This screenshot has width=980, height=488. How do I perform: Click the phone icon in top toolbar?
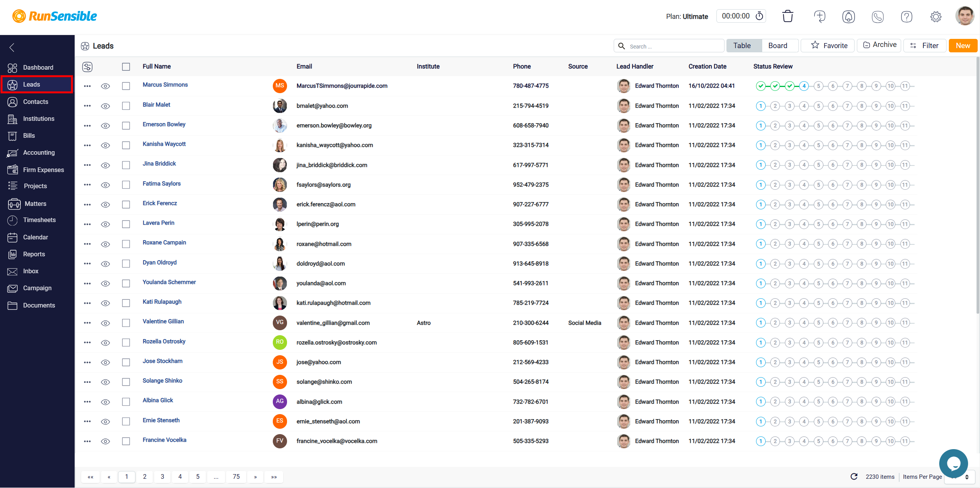click(x=878, y=17)
